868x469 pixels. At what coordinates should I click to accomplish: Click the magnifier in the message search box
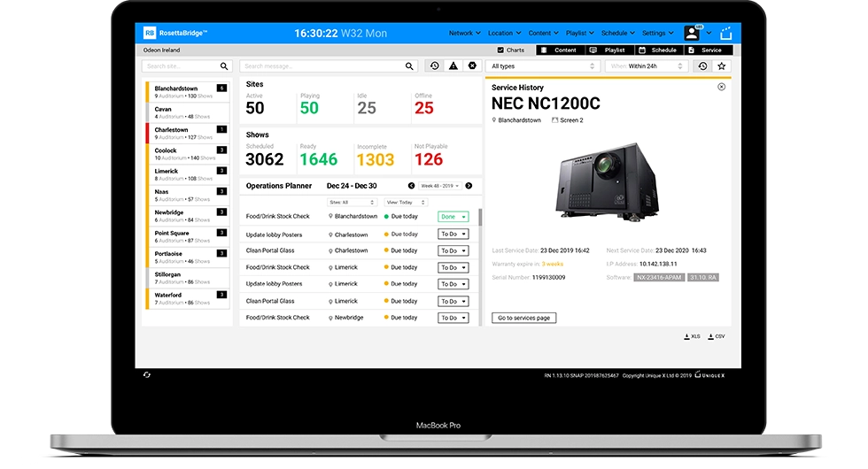coord(409,66)
